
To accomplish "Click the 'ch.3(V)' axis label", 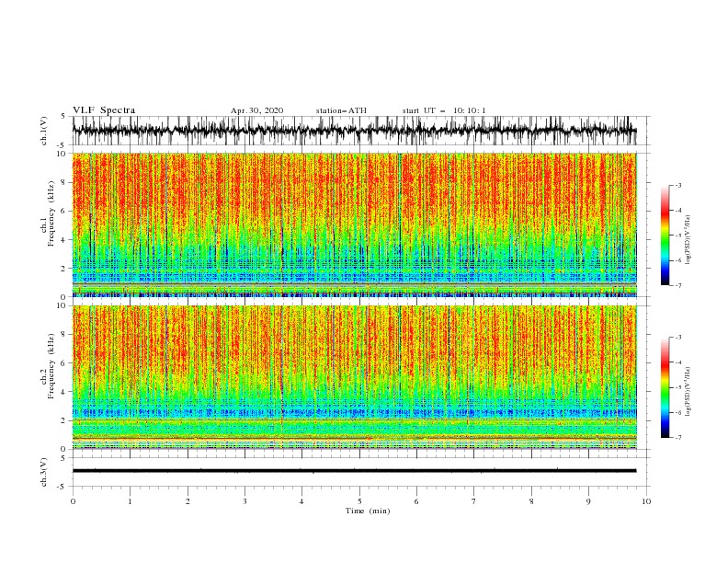I will (x=44, y=472).
